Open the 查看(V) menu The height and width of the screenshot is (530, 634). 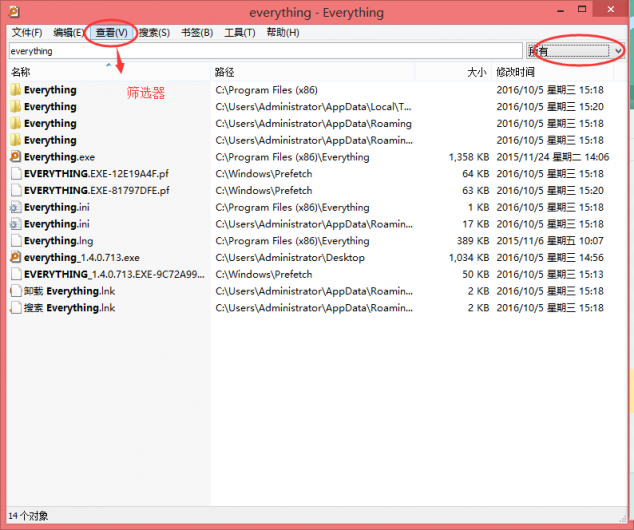pyautogui.click(x=112, y=32)
